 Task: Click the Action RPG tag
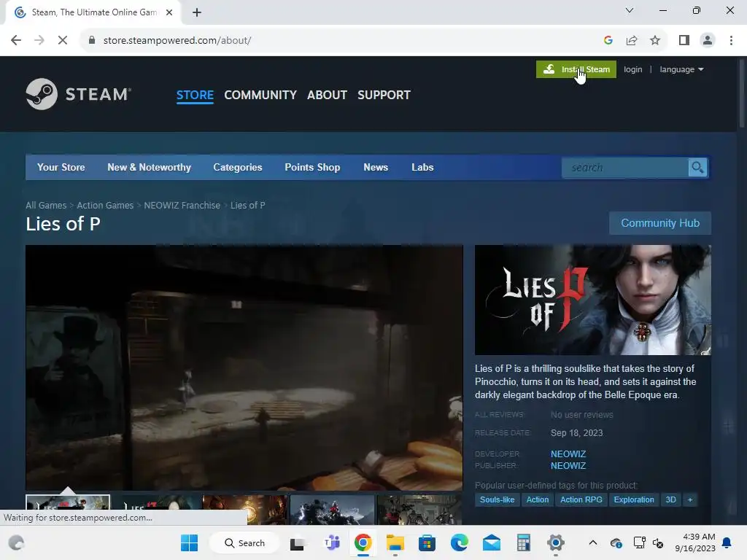[x=581, y=499]
